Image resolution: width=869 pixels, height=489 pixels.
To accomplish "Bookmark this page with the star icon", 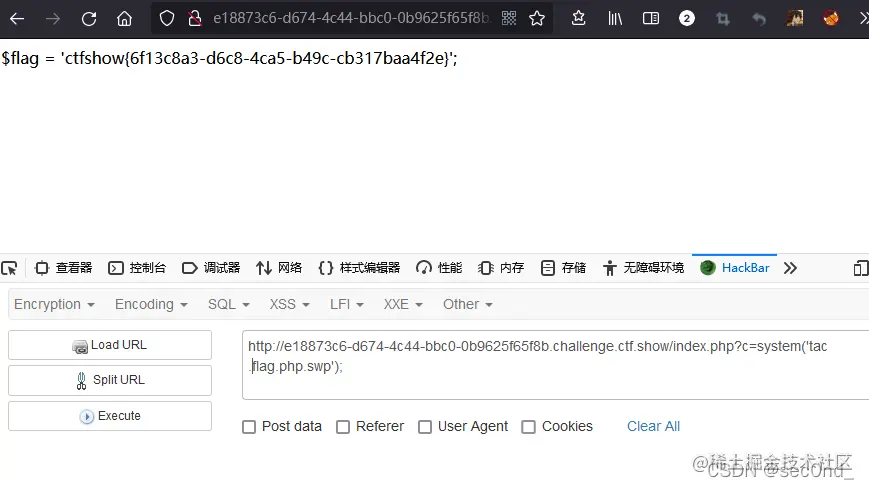I will (536, 19).
